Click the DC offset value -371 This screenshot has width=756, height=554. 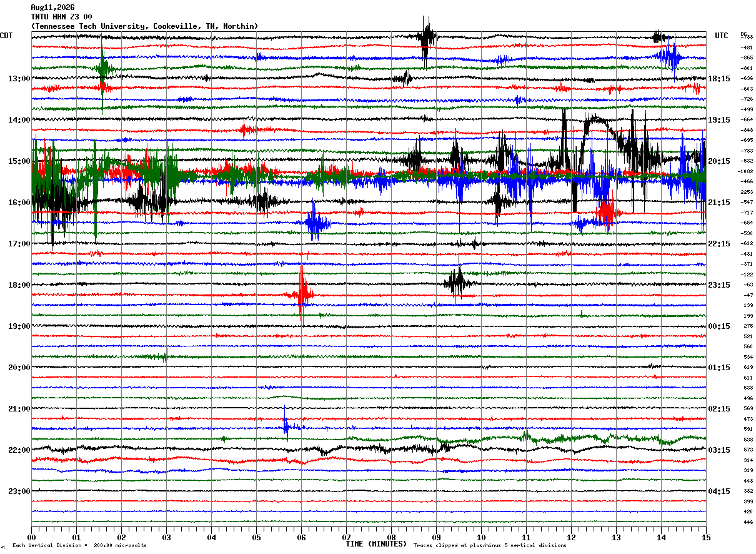pyautogui.click(x=747, y=264)
